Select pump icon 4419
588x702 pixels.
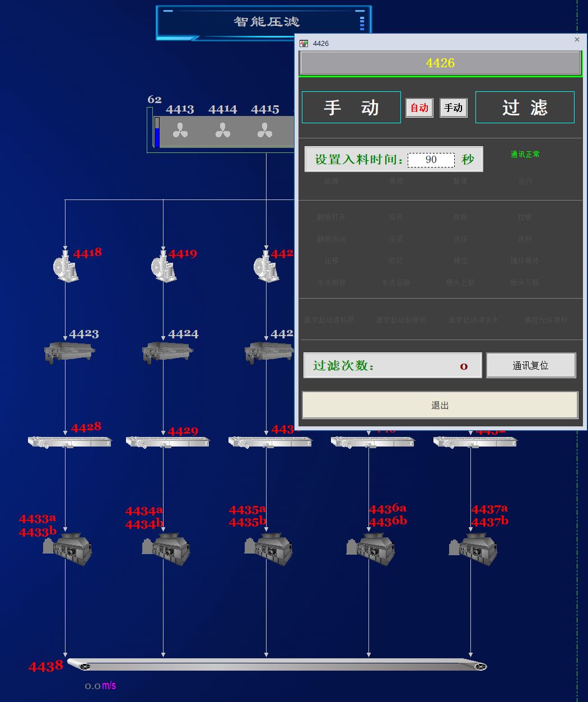coord(164,268)
